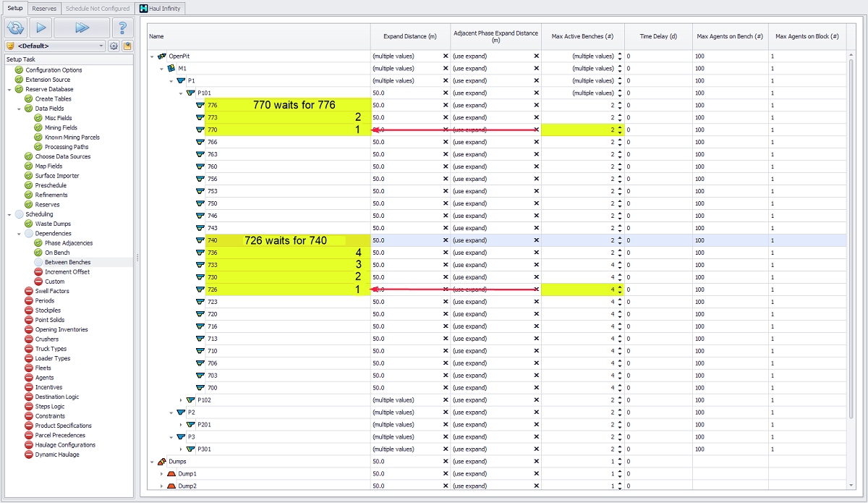This screenshot has width=868, height=503.
Task: Collapse the P101 tree node
Action: tap(181, 93)
